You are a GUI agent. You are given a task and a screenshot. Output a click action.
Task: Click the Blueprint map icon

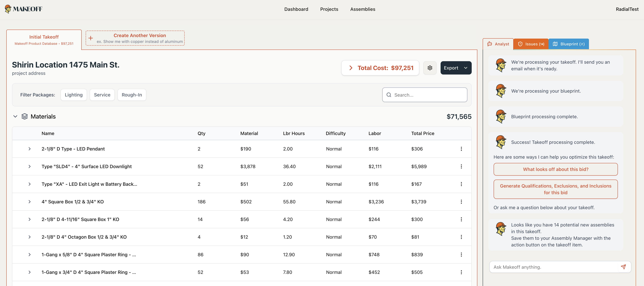pyautogui.click(x=555, y=44)
